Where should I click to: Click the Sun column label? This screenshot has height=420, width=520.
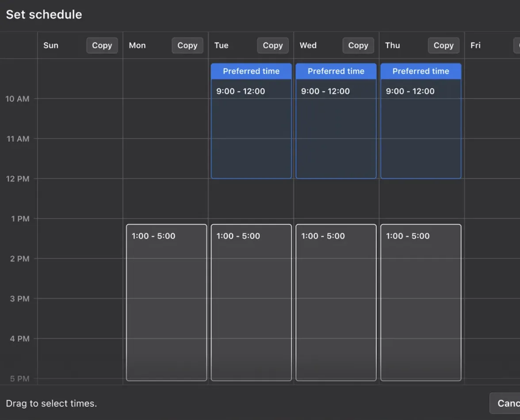(51, 46)
